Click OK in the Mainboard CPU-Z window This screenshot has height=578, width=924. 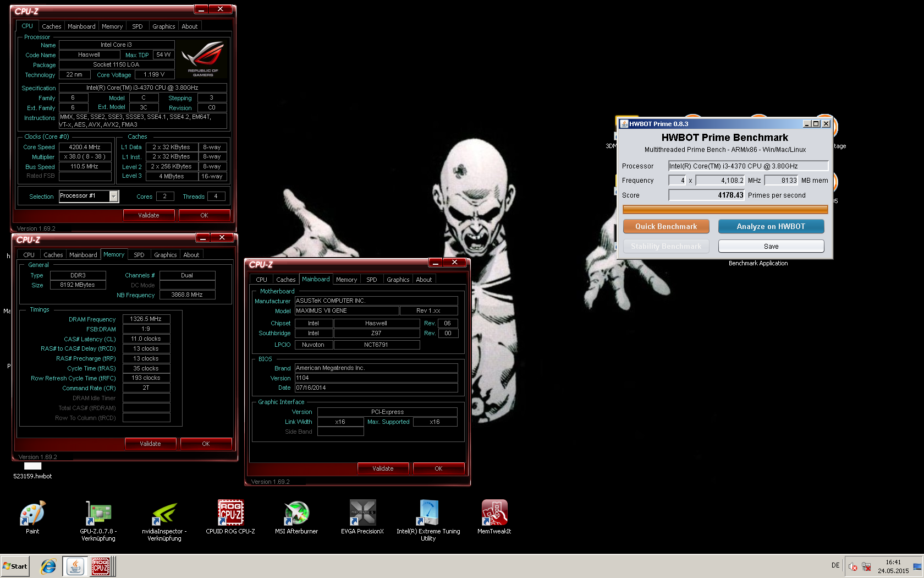tap(438, 468)
